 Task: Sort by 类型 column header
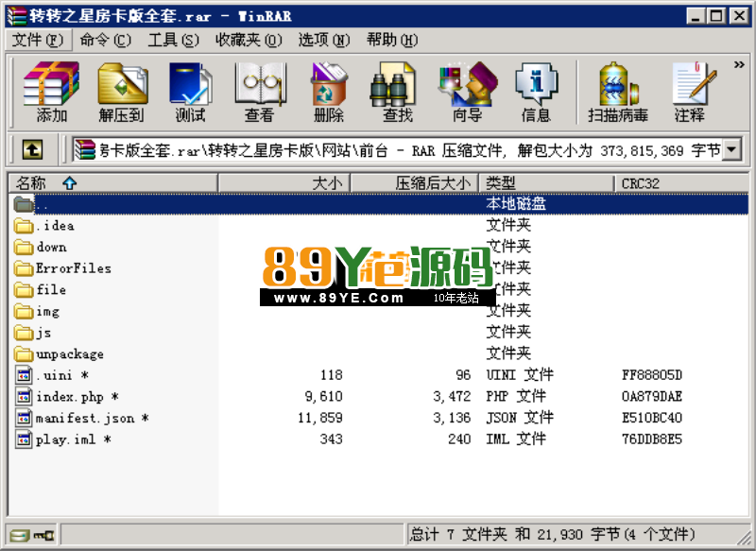click(547, 183)
